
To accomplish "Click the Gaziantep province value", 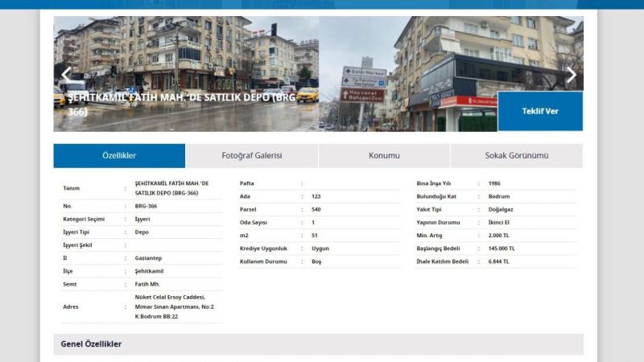I will pos(148,258).
